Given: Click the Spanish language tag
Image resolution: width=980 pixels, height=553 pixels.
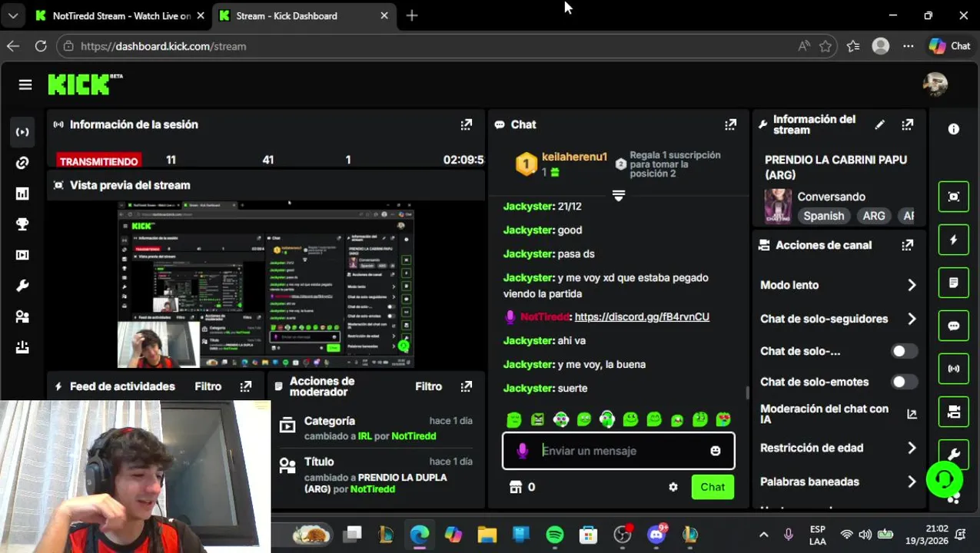Looking at the screenshot, I should [824, 216].
